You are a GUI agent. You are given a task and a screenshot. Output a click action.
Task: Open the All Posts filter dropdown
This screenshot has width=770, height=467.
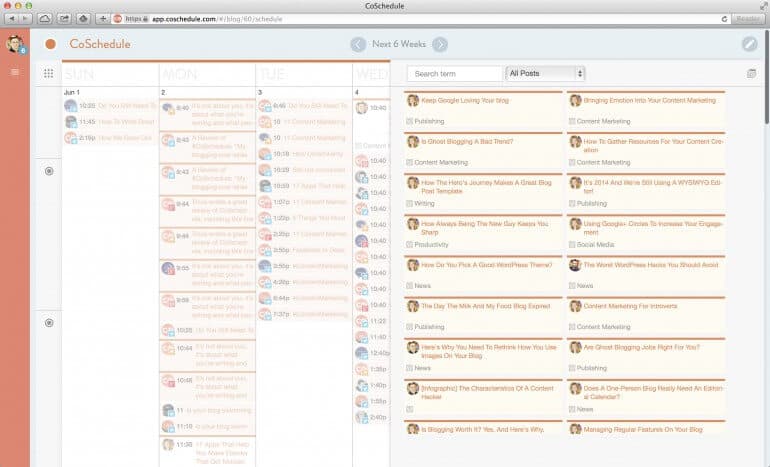coord(545,74)
